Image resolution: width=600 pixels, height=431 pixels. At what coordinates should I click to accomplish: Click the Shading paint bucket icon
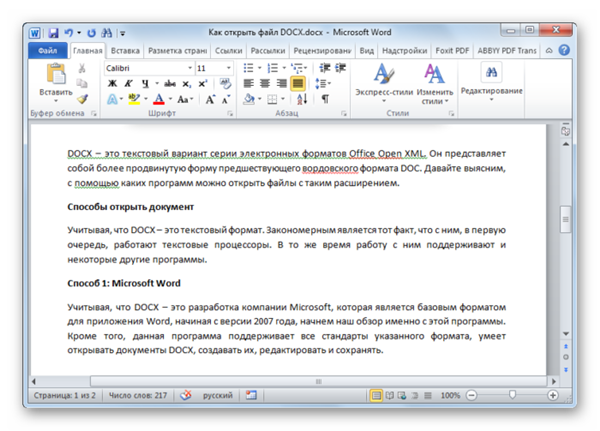tap(249, 100)
